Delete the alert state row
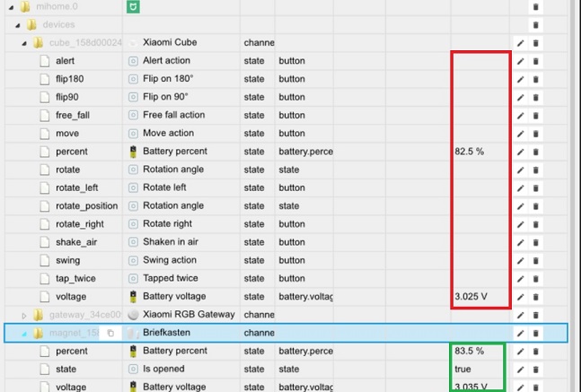The height and width of the screenshot is (392, 581). 536,61
